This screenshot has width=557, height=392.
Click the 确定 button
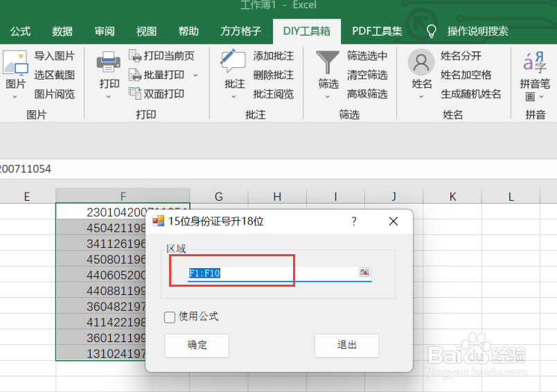[197, 345]
